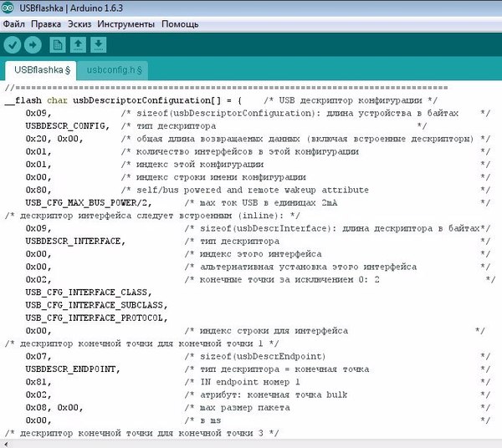Open a sketch using the up-arrow icon

[79, 44]
